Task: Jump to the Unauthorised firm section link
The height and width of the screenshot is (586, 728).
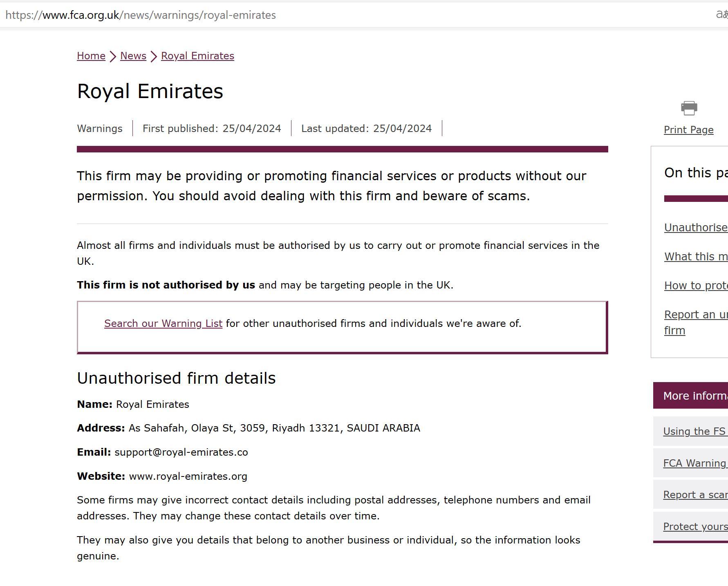Action: click(696, 228)
